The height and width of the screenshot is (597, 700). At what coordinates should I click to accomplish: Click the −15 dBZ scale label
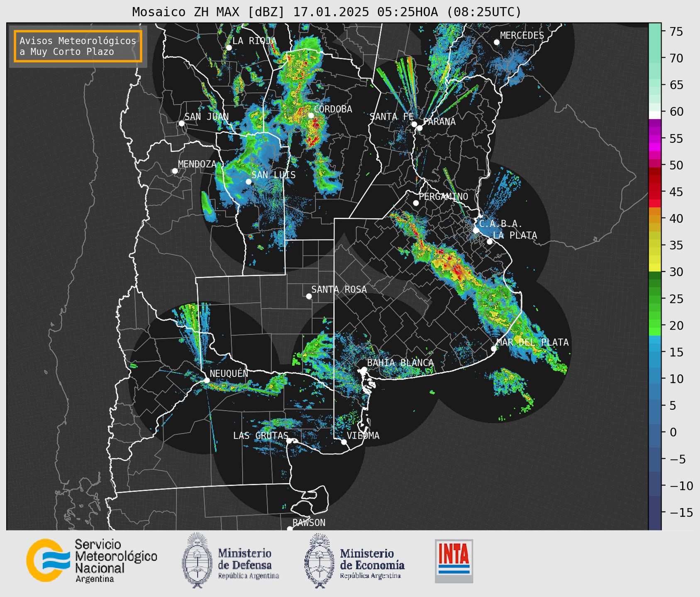click(680, 512)
